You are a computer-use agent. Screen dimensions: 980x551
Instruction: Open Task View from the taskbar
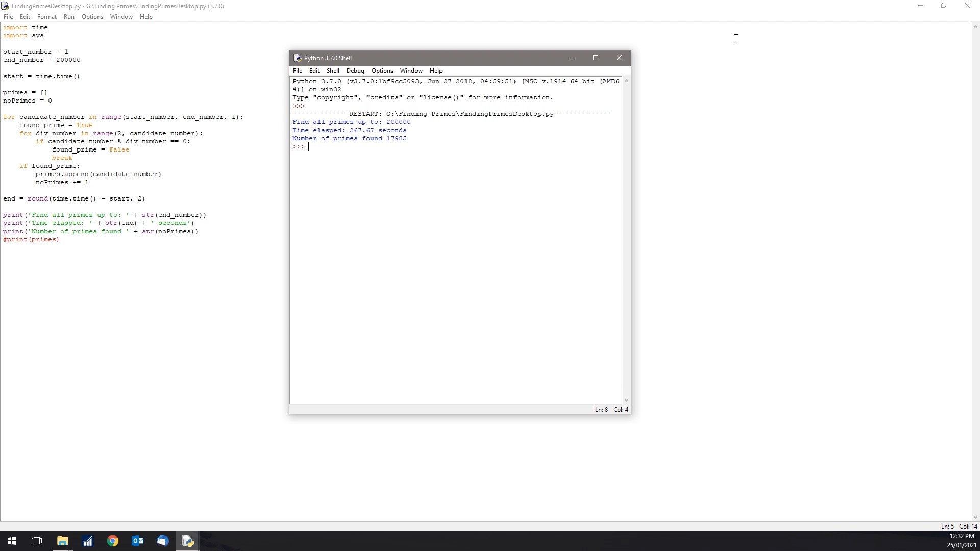click(x=36, y=541)
